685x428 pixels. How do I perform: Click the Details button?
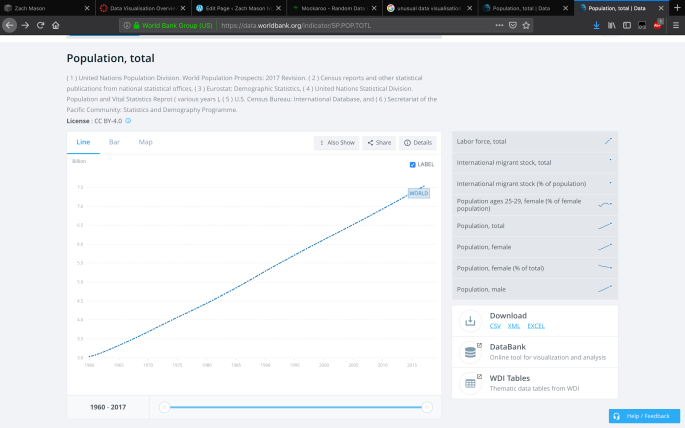pos(418,143)
